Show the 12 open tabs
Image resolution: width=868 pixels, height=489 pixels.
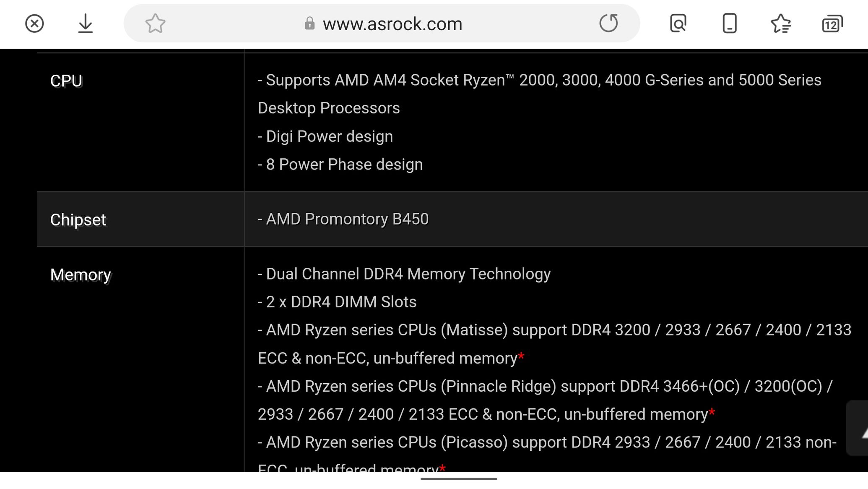[x=832, y=24]
